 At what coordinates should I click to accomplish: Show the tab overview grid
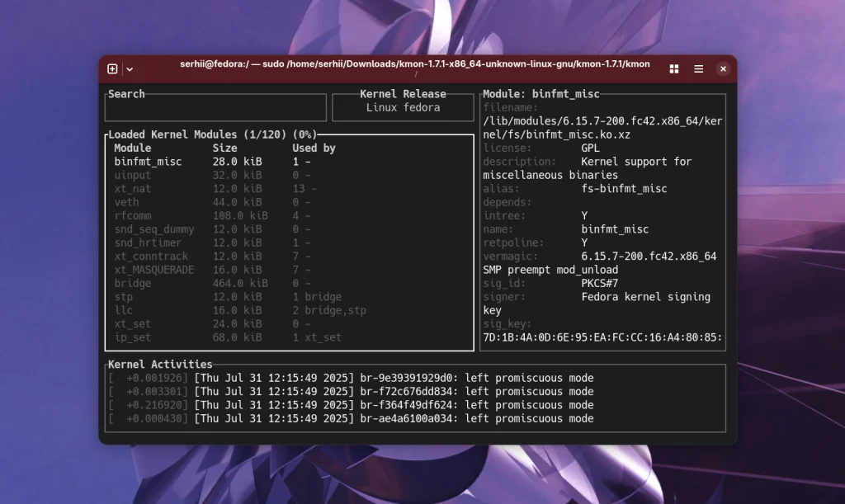click(x=673, y=69)
